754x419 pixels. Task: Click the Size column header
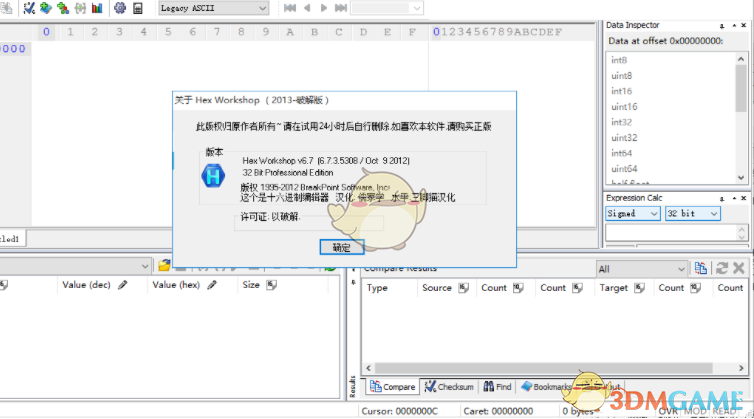(251, 285)
